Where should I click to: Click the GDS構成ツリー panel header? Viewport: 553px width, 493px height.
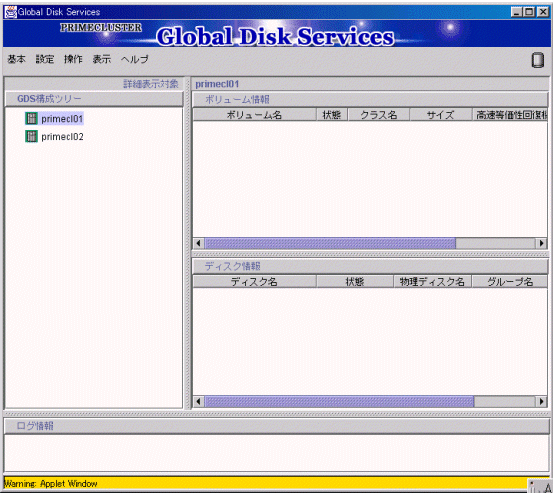[94, 99]
